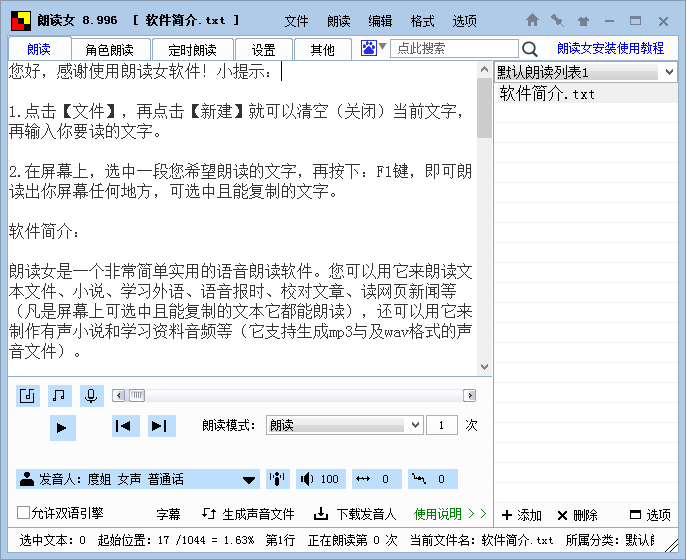Screen dimensions: 686x560
Task: Click the progress slider right arrow
Action: [470, 396]
